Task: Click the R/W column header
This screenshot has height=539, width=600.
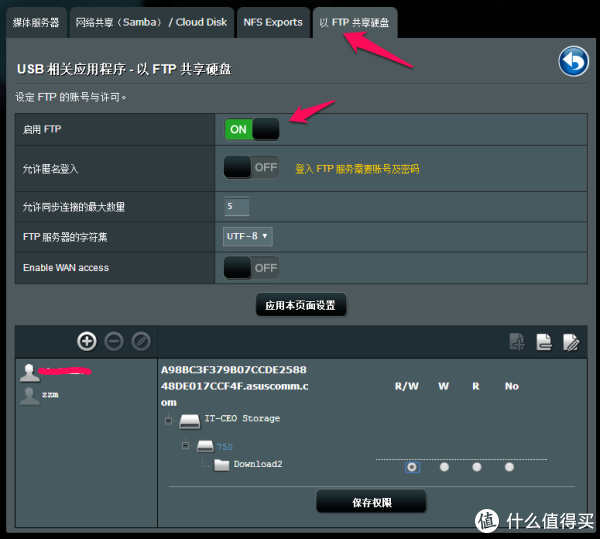Action: click(x=407, y=386)
